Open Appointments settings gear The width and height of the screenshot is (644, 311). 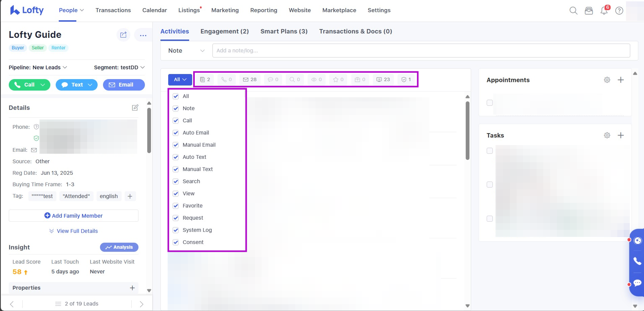[x=607, y=80]
